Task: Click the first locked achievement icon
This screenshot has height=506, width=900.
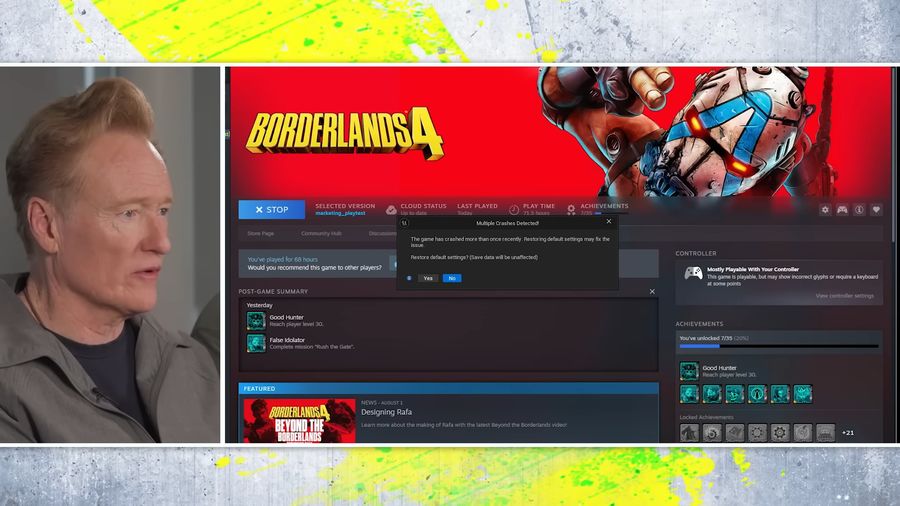Action: tap(689, 433)
